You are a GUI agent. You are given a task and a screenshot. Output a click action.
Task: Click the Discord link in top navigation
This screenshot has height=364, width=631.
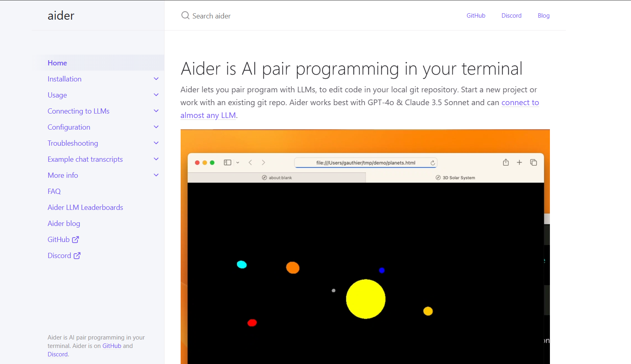(x=511, y=16)
